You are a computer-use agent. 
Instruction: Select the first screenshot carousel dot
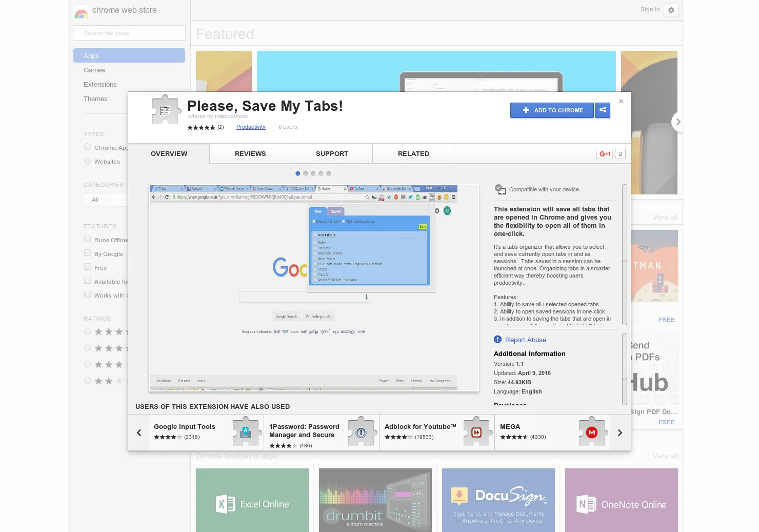297,173
